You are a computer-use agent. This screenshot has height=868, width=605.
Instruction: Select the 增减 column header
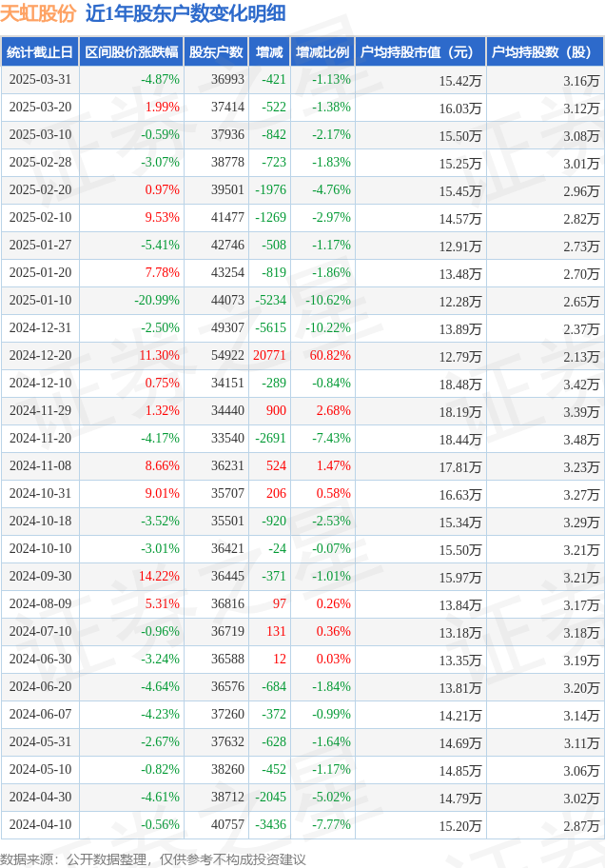tap(269, 52)
